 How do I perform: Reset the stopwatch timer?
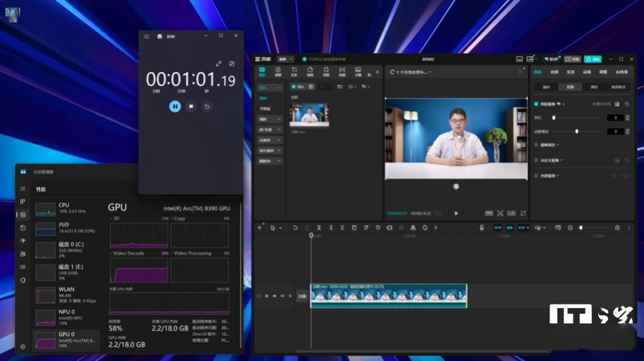tap(207, 106)
